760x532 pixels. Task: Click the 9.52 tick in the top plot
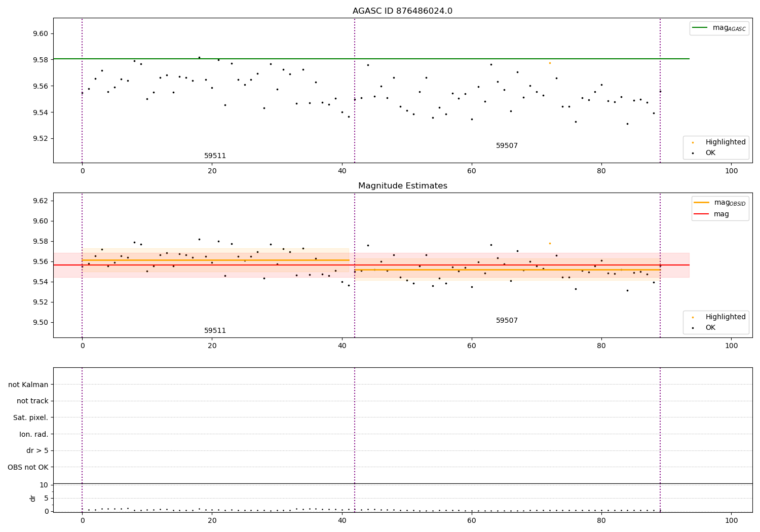[40, 138]
